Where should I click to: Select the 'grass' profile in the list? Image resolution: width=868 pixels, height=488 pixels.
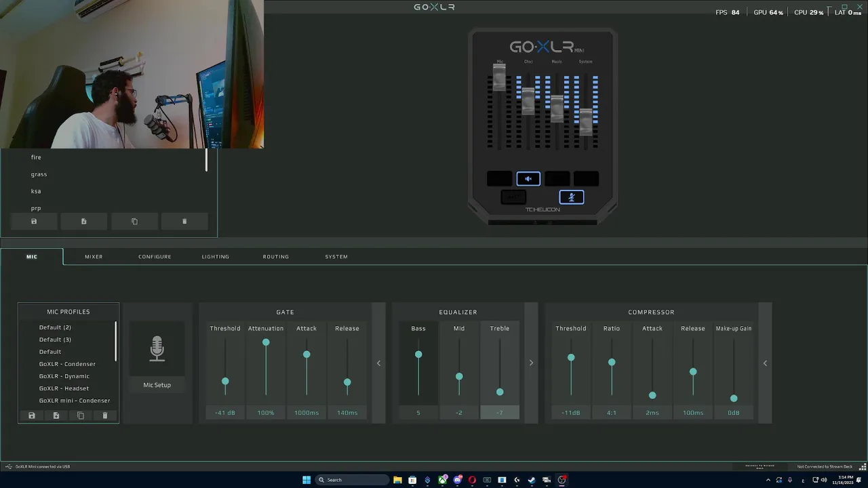[39, 174]
